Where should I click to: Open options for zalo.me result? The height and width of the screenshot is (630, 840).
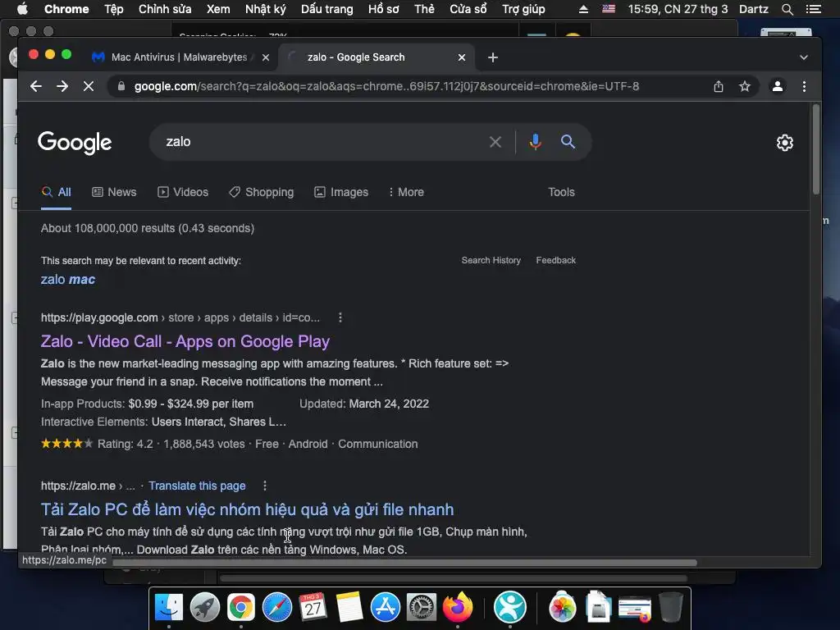265,486
